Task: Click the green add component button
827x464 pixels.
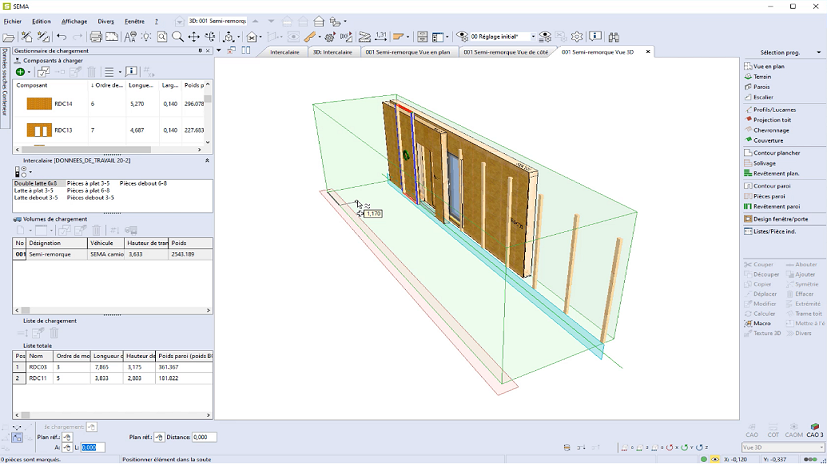Action: click(20, 72)
